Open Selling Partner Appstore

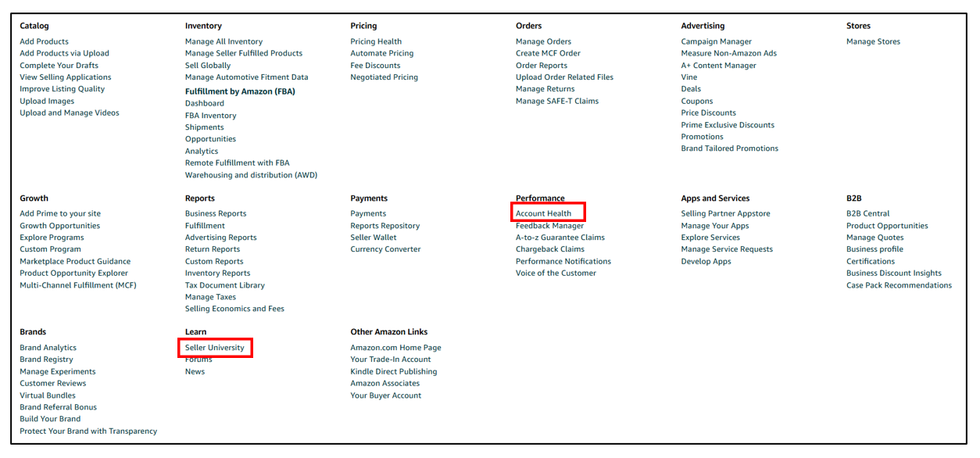[726, 213]
